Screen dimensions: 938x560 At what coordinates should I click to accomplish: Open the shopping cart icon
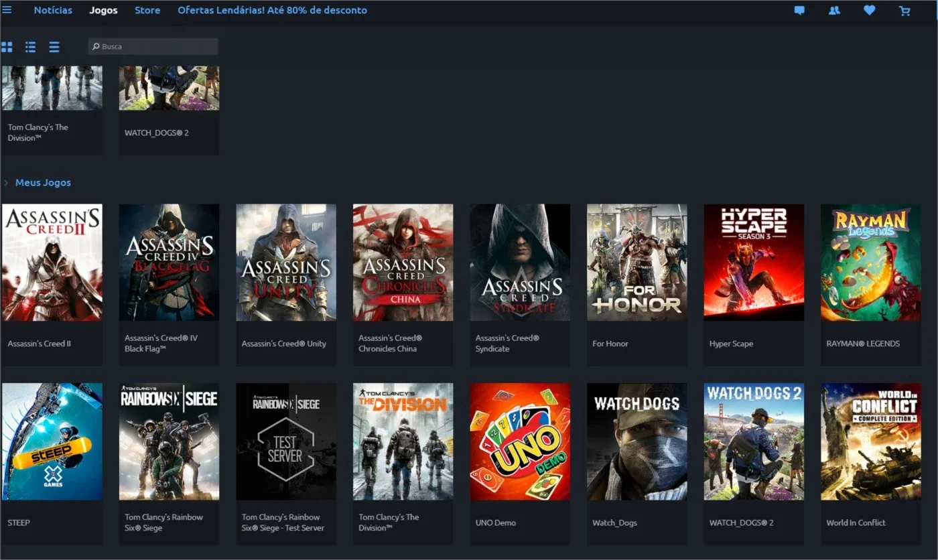tap(905, 11)
